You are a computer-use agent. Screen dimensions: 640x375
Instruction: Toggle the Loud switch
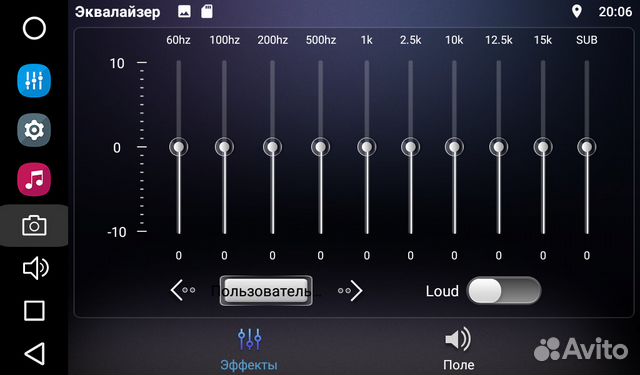pos(504,291)
